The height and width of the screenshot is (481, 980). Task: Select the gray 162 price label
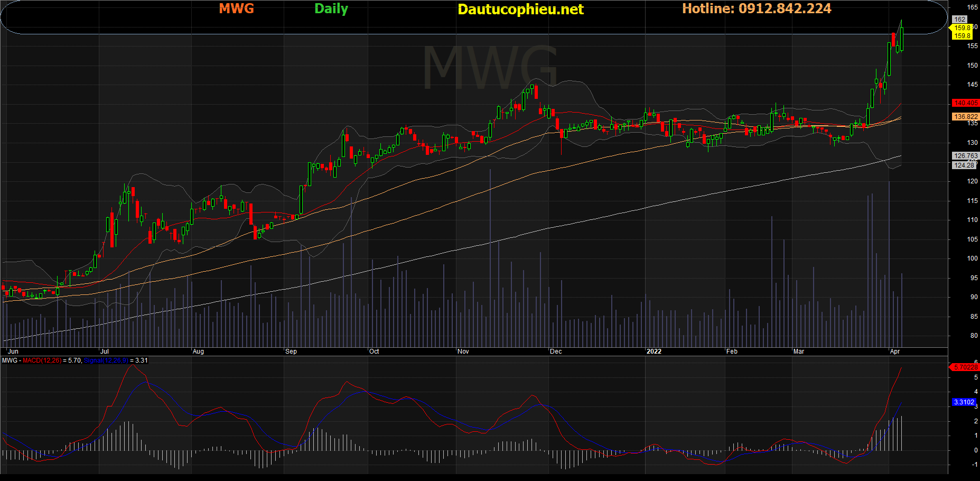coord(959,20)
